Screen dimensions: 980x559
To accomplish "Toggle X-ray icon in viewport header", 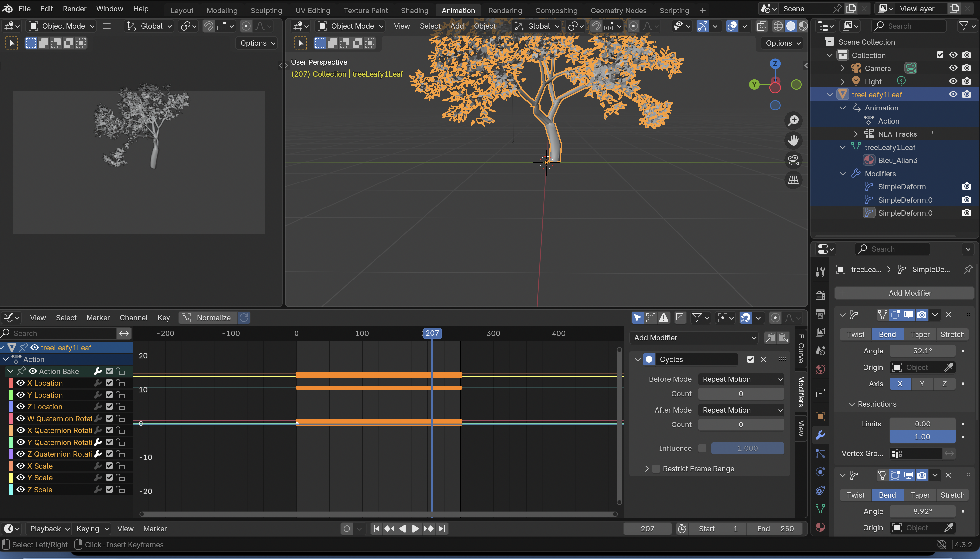I will pyautogui.click(x=761, y=26).
